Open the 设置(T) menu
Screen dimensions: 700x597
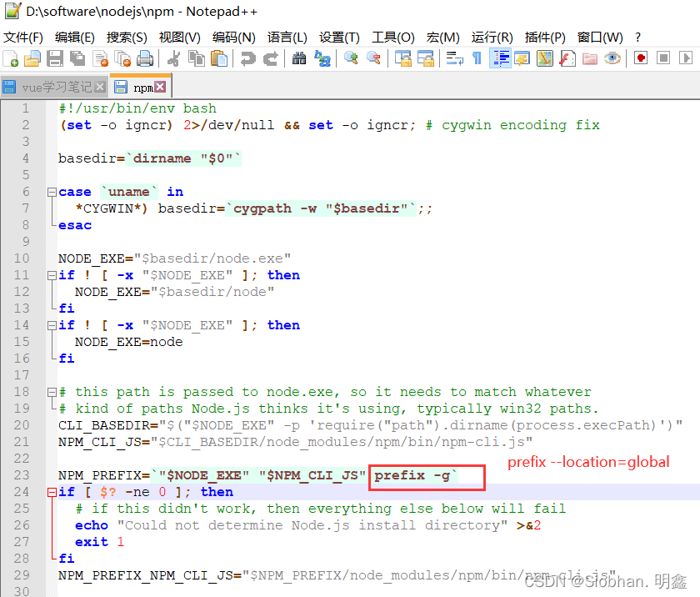339,38
